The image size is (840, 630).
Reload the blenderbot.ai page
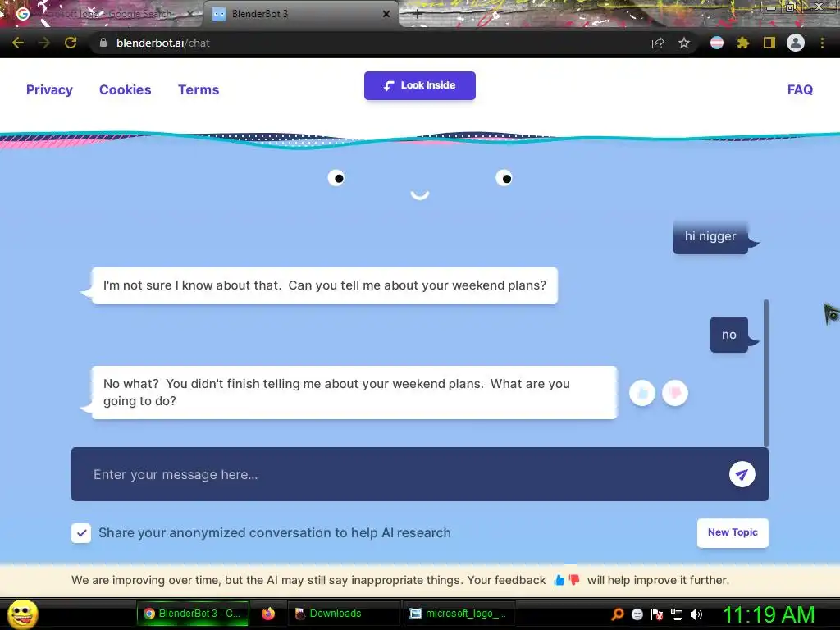pyautogui.click(x=71, y=43)
